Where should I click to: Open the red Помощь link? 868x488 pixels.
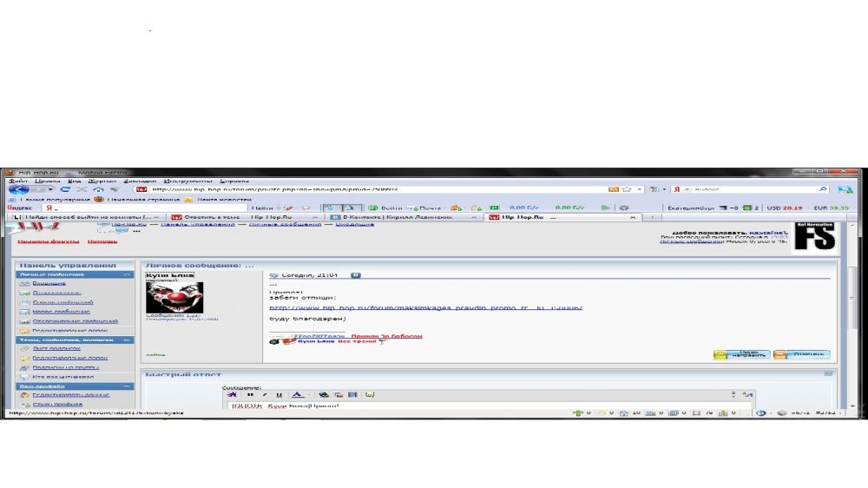point(102,241)
